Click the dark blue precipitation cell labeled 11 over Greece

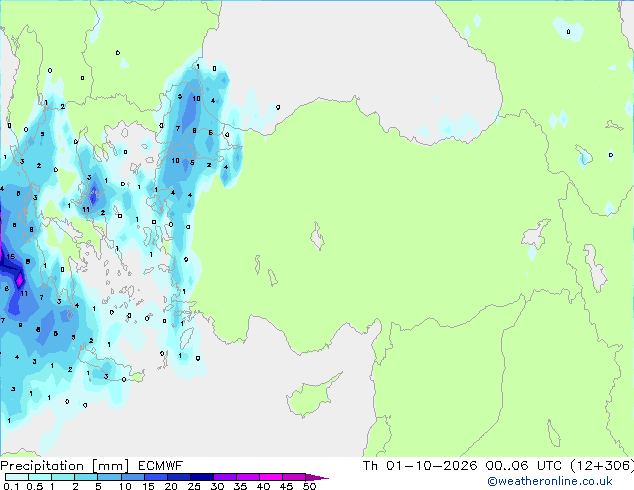(94, 194)
